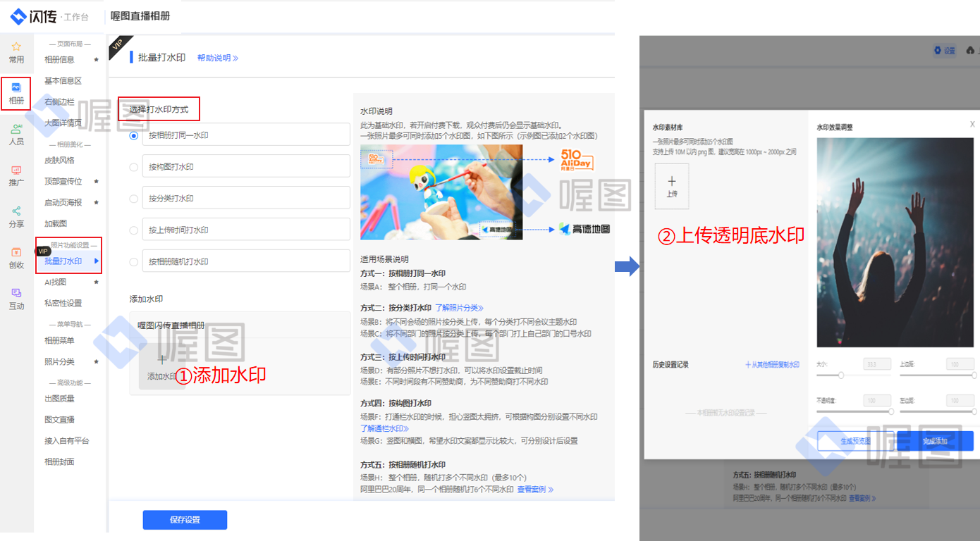The height and width of the screenshot is (541, 980).
Task: Click the 上传 plus box in 水印素材库
Action: pyautogui.click(x=671, y=186)
